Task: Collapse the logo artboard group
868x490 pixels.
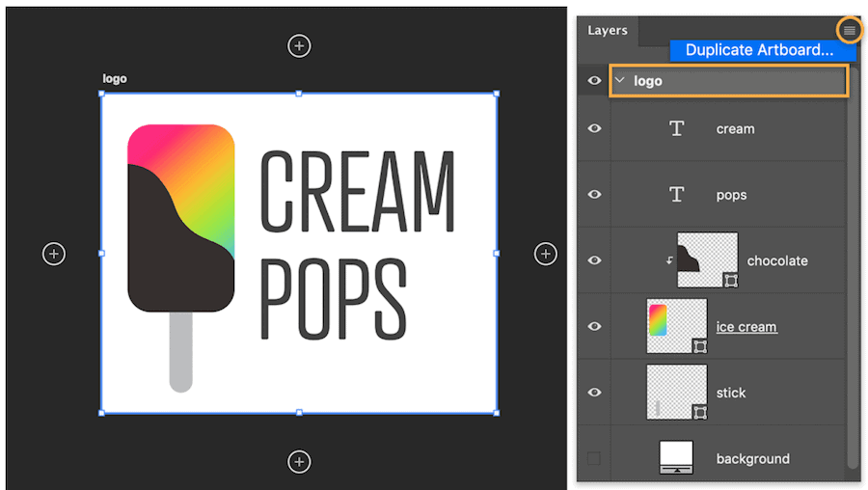Action: tap(620, 81)
